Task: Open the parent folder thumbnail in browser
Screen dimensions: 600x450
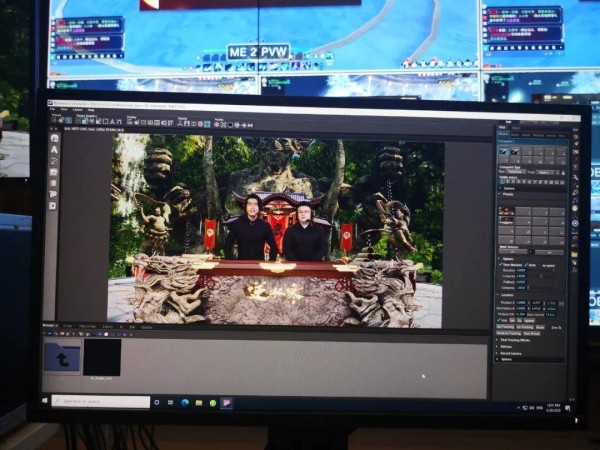Action: (x=62, y=357)
